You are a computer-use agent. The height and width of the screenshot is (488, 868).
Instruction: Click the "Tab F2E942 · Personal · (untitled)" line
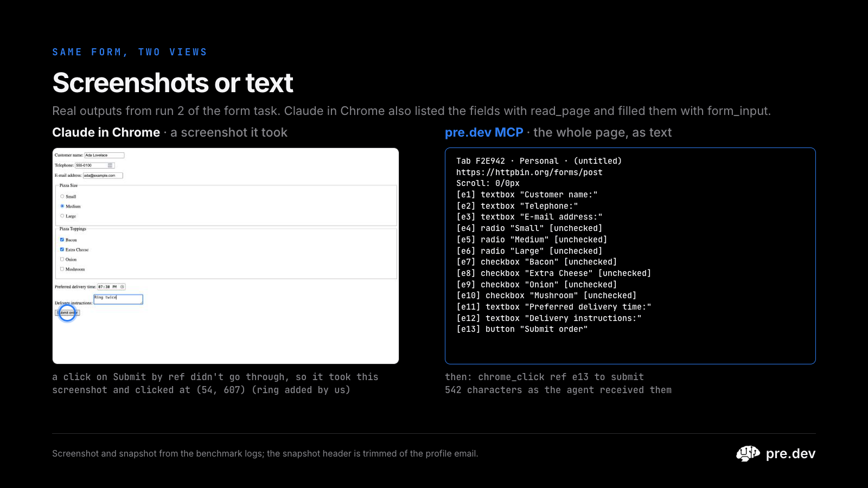[539, 161]
